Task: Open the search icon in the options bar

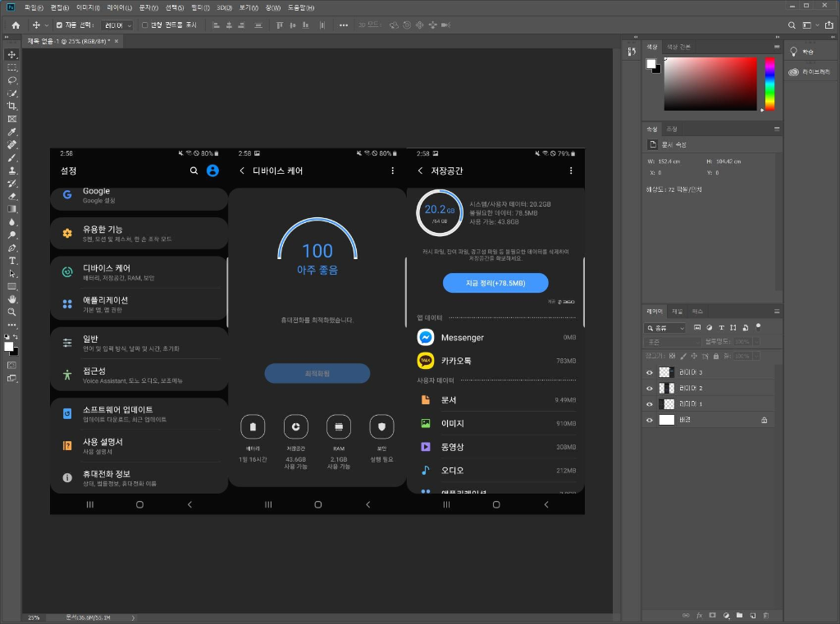Action: 792,25
